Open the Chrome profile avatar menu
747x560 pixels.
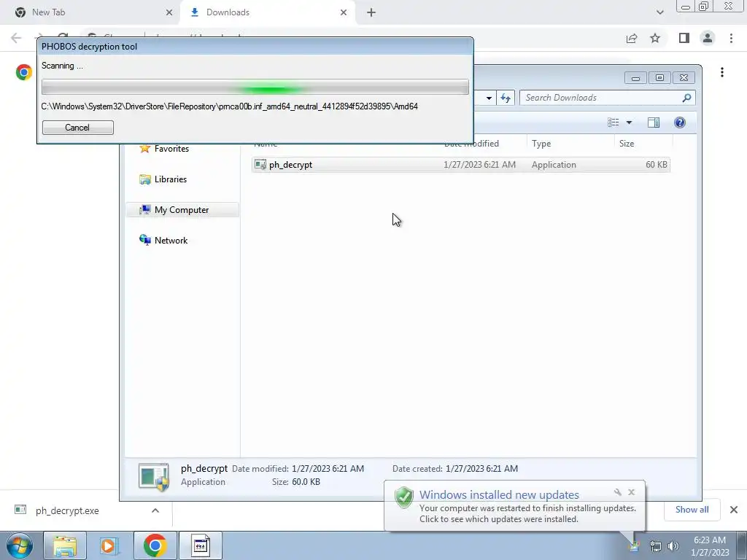(708, 38)
